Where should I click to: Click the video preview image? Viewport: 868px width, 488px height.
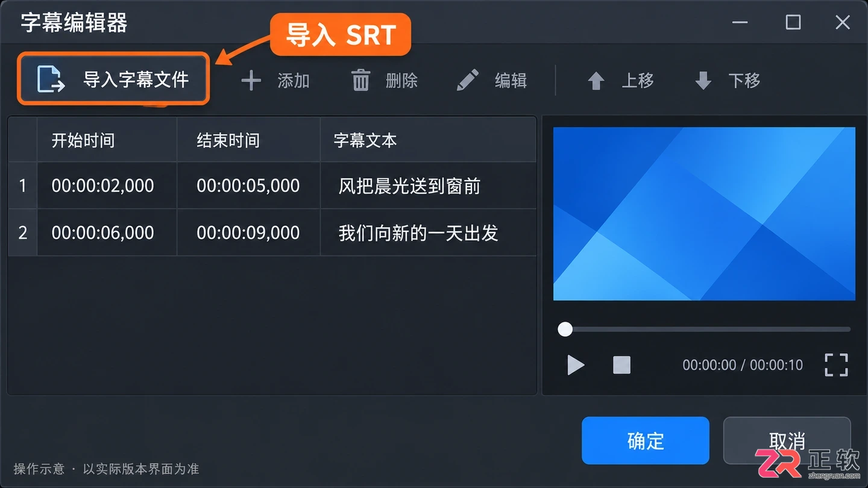704,213
